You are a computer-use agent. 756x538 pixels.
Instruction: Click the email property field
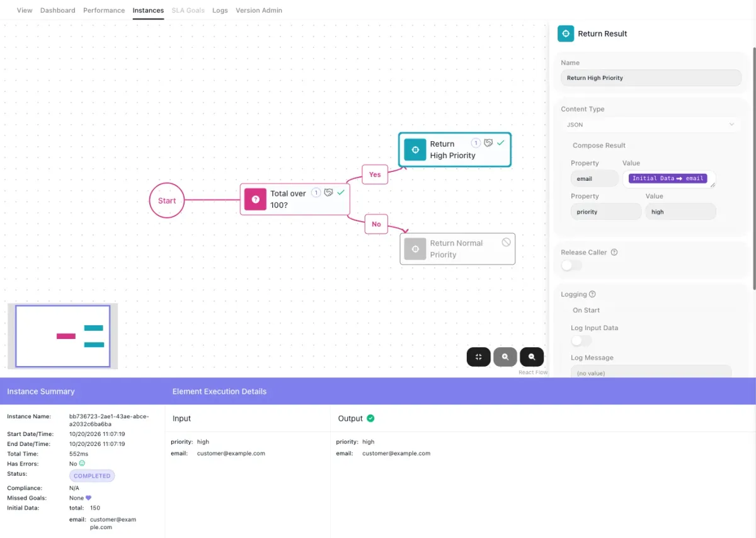(594, 179)
